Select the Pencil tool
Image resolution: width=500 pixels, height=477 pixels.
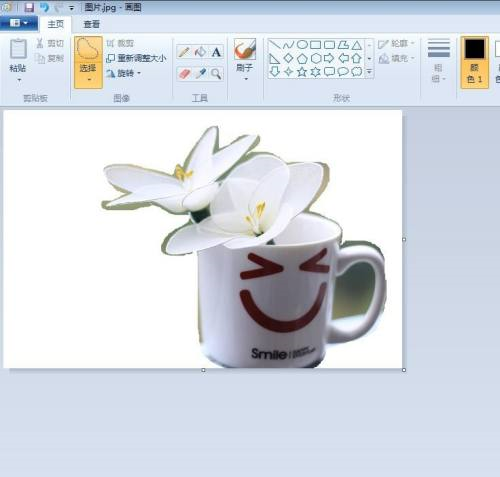[184, 52]
